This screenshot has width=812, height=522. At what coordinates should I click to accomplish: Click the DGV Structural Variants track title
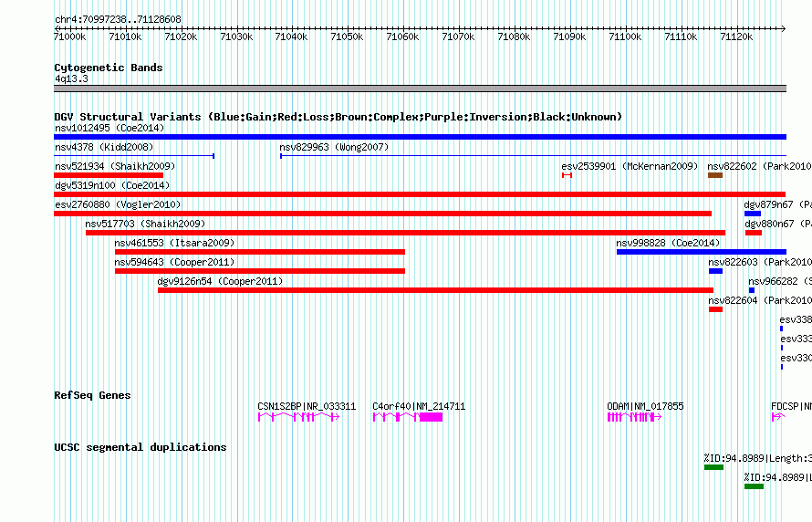(x=338, y=117)
